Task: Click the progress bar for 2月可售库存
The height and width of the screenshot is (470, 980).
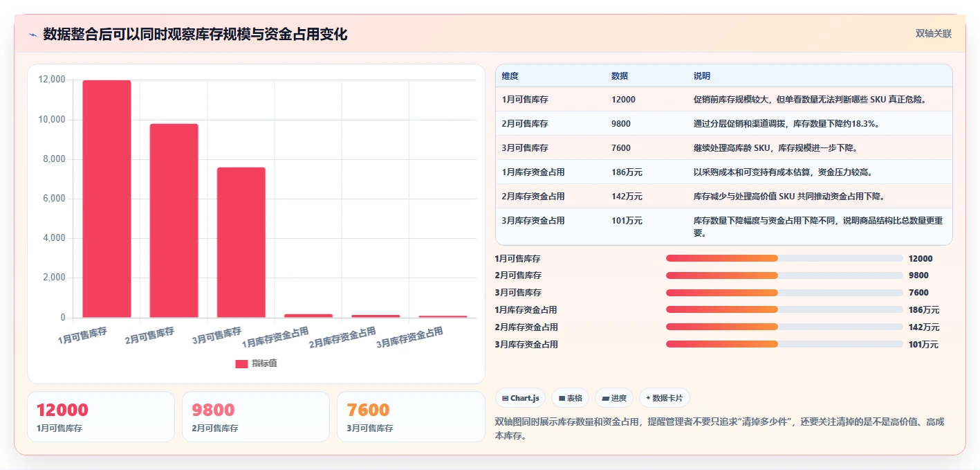Action: pos(784,275)
